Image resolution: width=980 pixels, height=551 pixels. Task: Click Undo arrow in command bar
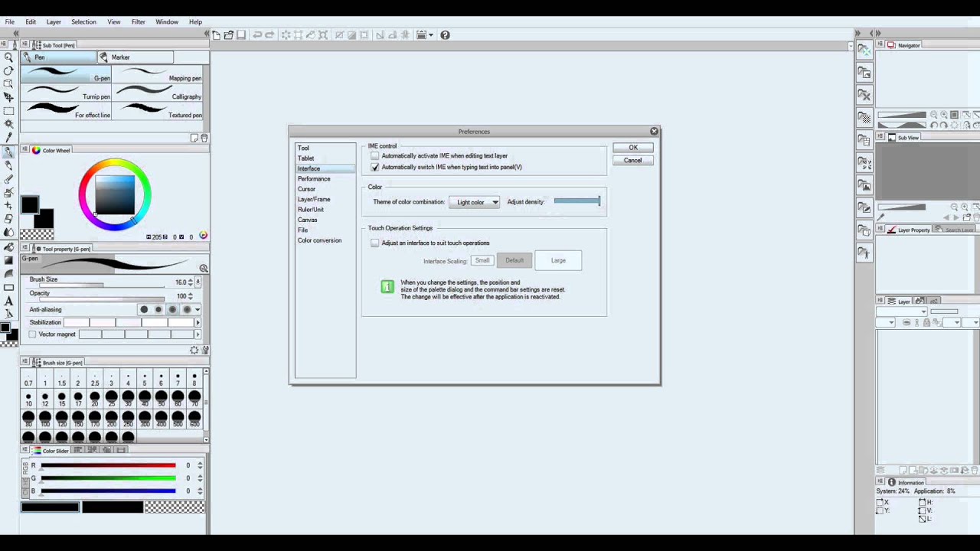pyautogui.click(x=257, y=35)
